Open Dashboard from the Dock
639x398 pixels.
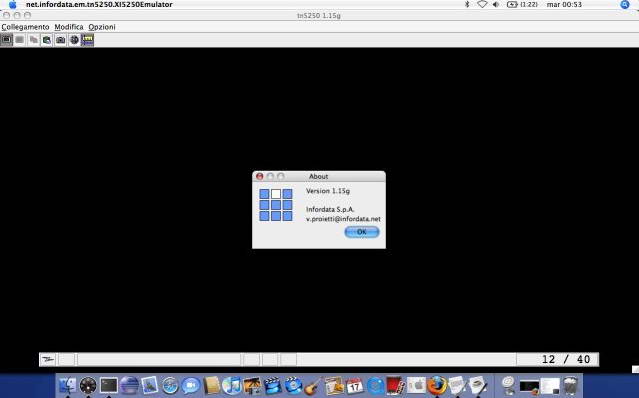click(88, 385)
